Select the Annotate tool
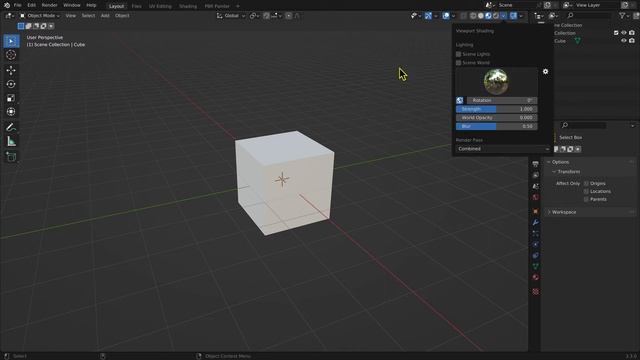Screen dimensions: 640x360 click(x=11, y=127)
